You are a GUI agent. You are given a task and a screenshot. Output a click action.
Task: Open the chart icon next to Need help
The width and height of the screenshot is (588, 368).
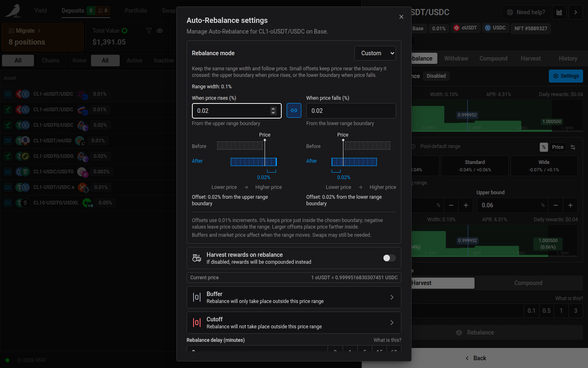[x=559, y=12]
